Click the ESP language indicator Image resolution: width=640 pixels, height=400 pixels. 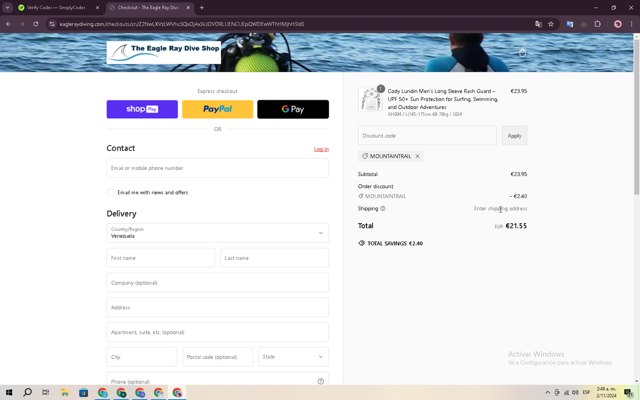(586, 393)
